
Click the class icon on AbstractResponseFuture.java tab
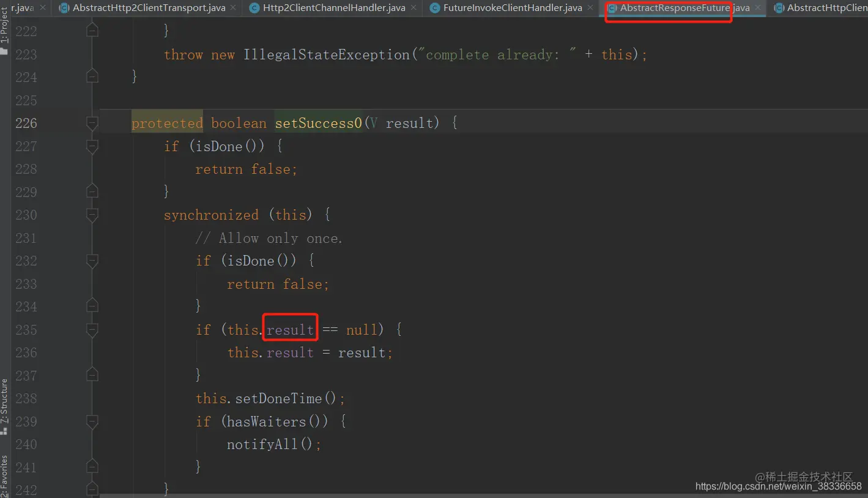point(612,8)
